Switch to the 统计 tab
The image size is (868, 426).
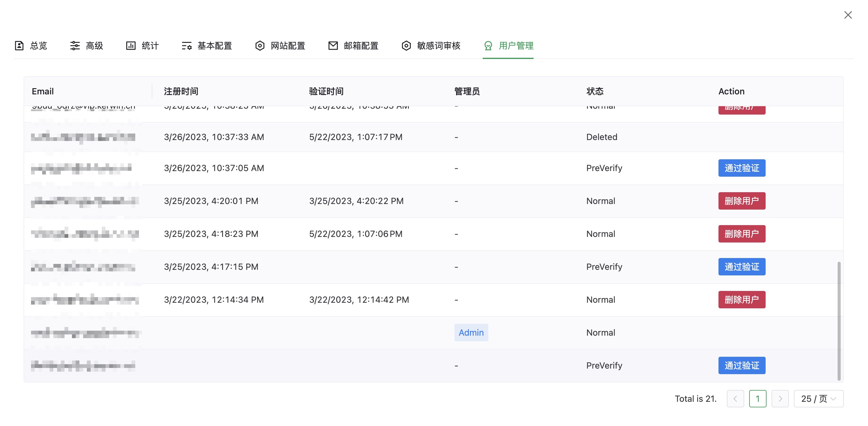(x=150, y=46)
